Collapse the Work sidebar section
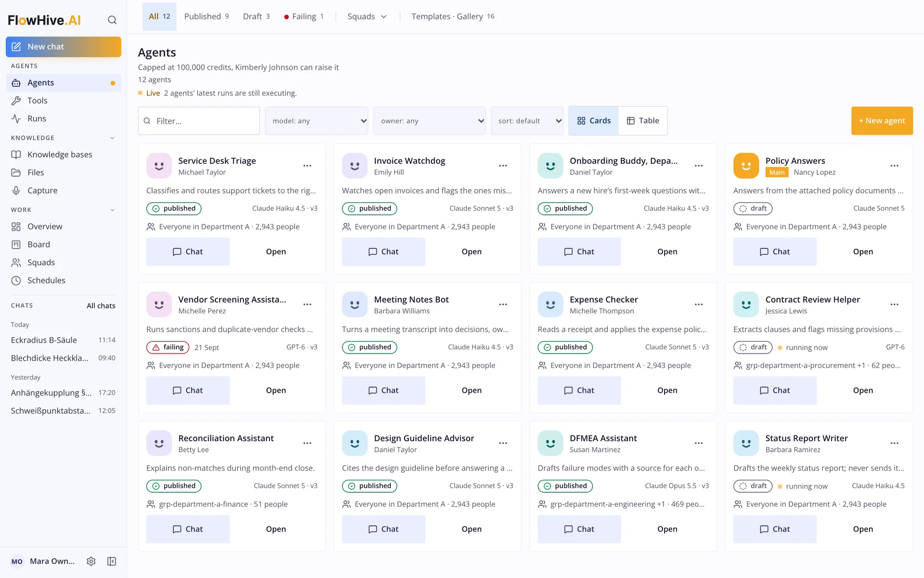 click(112, 210)
